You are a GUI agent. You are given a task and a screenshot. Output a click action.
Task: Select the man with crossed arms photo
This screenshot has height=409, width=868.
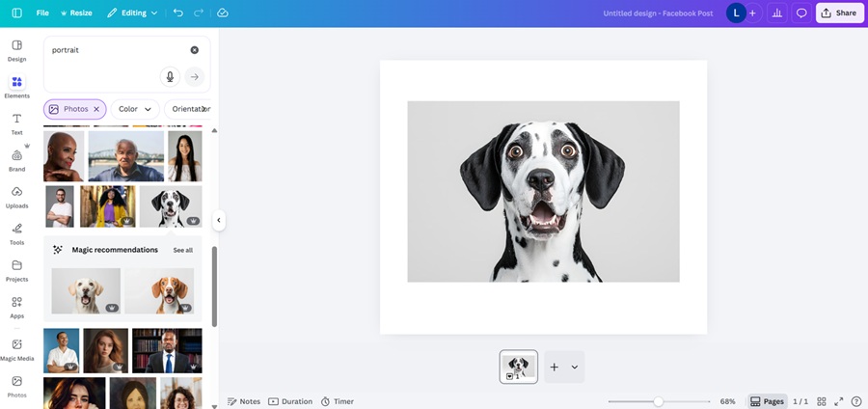coord(60,206)
